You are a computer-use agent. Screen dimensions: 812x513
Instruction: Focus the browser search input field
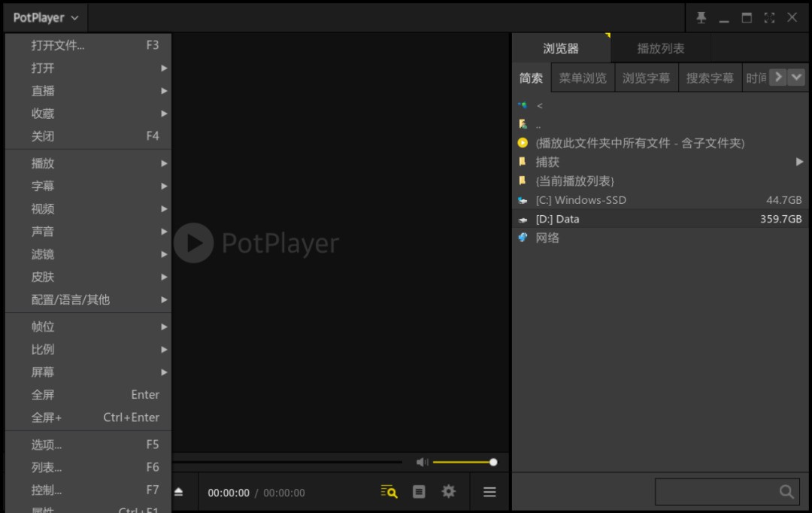(x=727, y=492)
